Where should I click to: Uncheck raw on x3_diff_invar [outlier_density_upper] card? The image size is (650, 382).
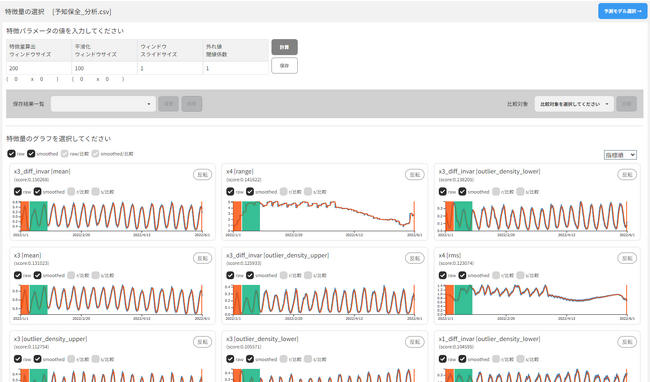pos(230,275)
